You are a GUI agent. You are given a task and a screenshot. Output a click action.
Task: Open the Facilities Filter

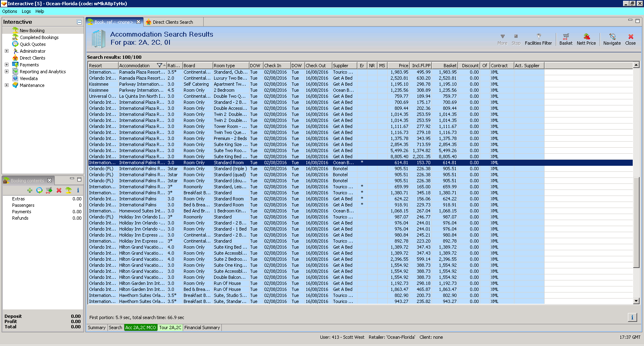click(538, 39)
